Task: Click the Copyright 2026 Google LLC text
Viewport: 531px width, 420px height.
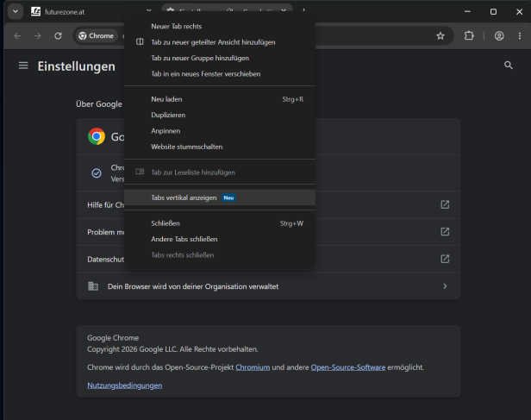Action: pos(172,349)
